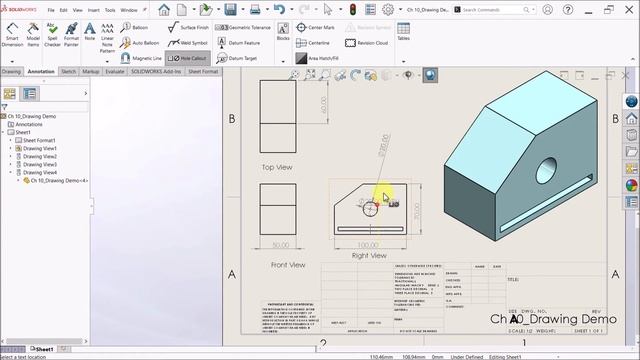Open Appearances color ball in task pane
Viewport: 640px width, 360px height.
coord(631,185)
